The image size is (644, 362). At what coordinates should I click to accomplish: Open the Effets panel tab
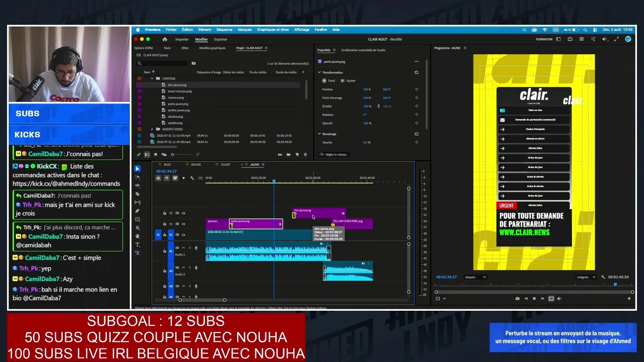(185, 48)
